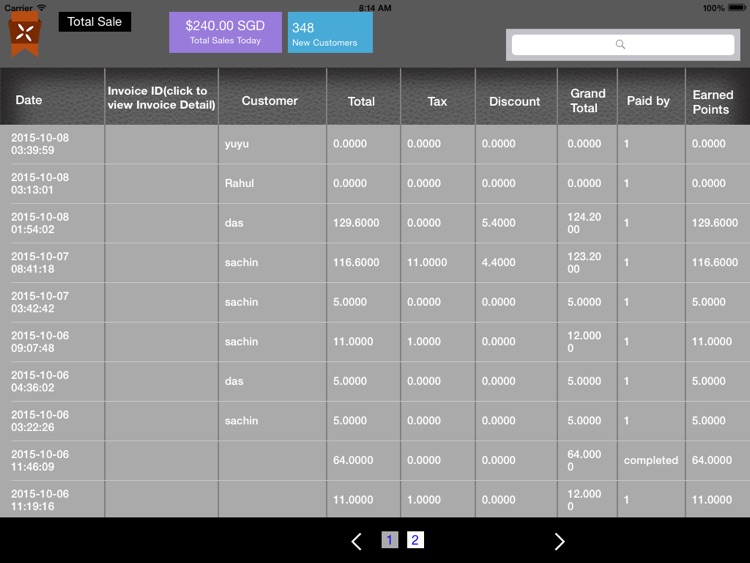Select page 2 in pagination
The height and width of the screenshot is (563, 750).
pyautogui.click(x=415, y=540)
